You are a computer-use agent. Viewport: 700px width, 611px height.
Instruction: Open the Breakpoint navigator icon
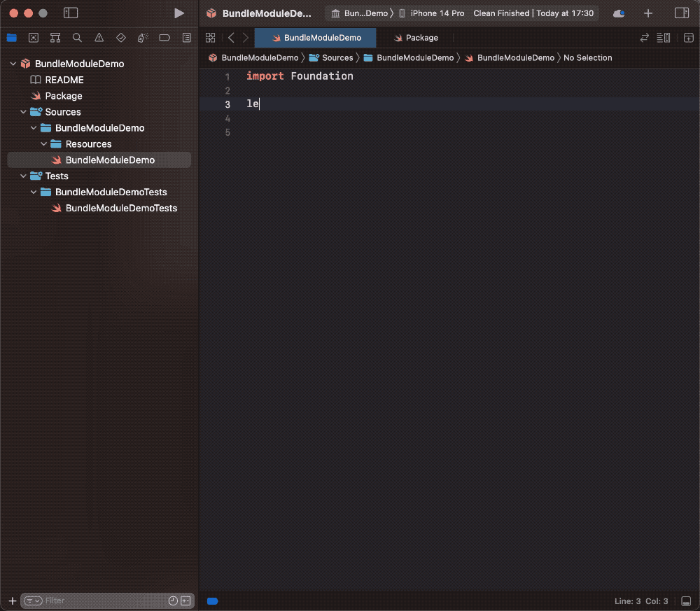[x=164, y=38]
